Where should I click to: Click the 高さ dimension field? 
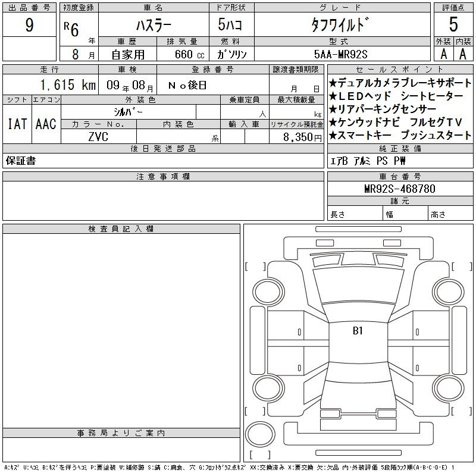(x=451, y=213)
